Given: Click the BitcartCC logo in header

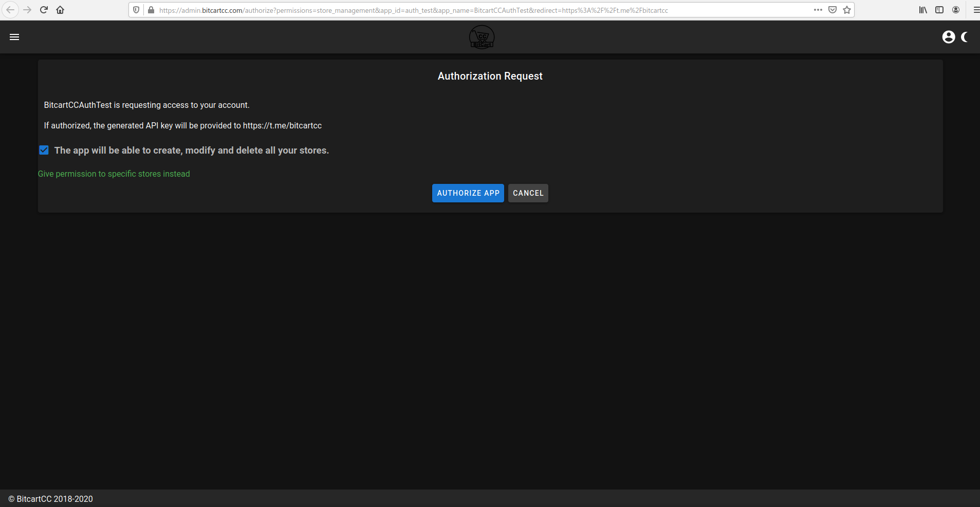Looking at the screenshot, I should [482, 37].
